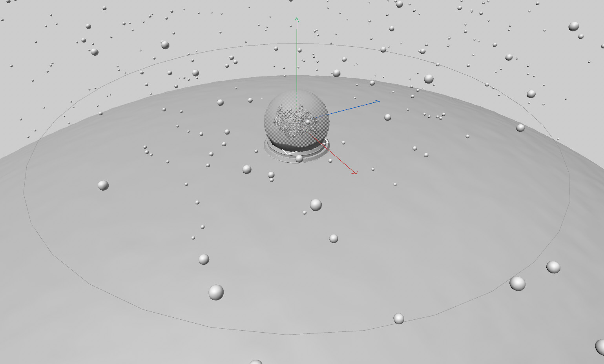This screenshot has height=364, width=604.
Task: Click the small sphere on globe's blue axis origin
Action: point(308,122)
